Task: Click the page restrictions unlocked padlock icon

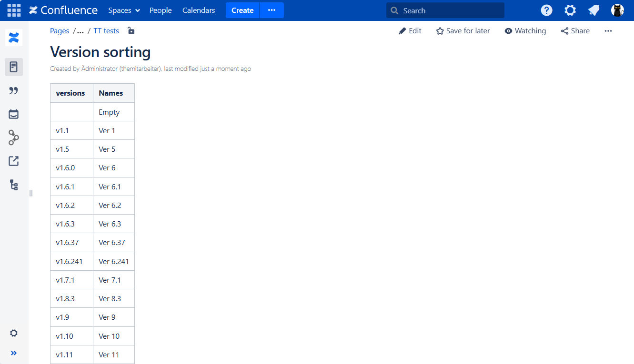Action: (131, 31)
